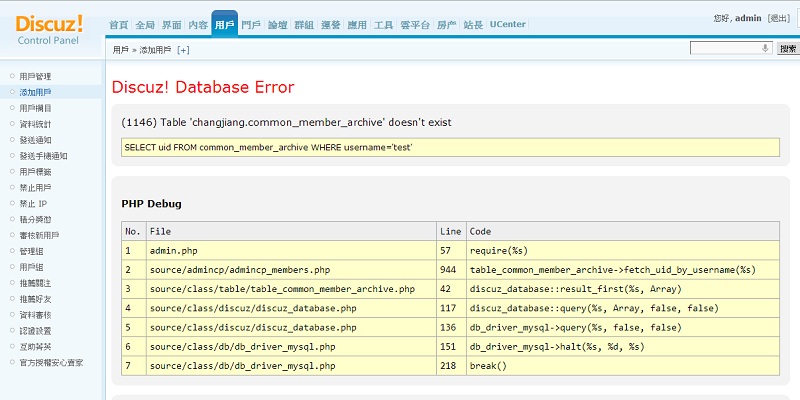Open the 雲平台 top menu tab

coord(415,25)
